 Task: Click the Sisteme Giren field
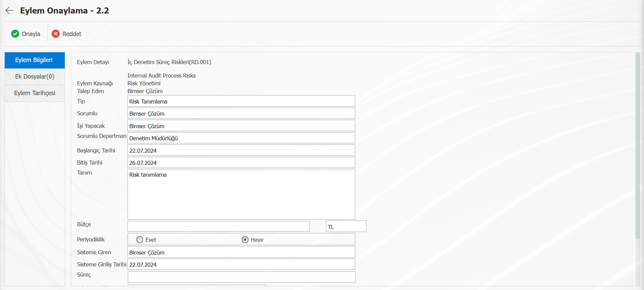pyautogui.click(x=241, y=252)
